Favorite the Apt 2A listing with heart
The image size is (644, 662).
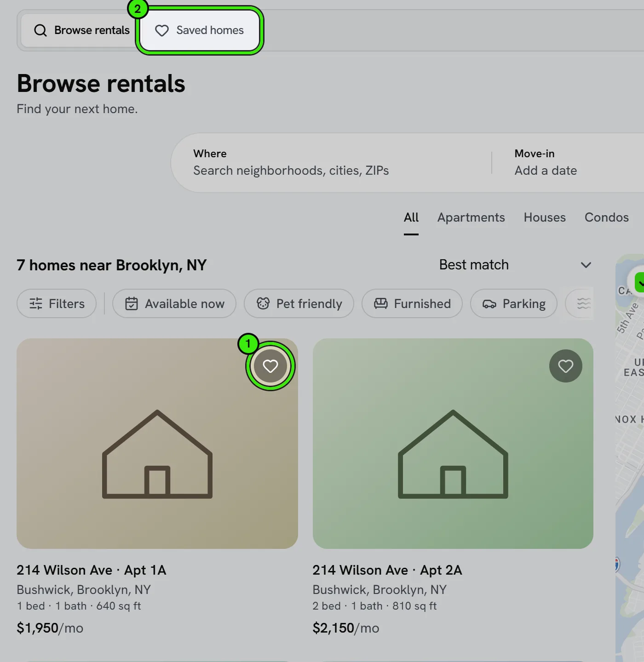[566, 366]
